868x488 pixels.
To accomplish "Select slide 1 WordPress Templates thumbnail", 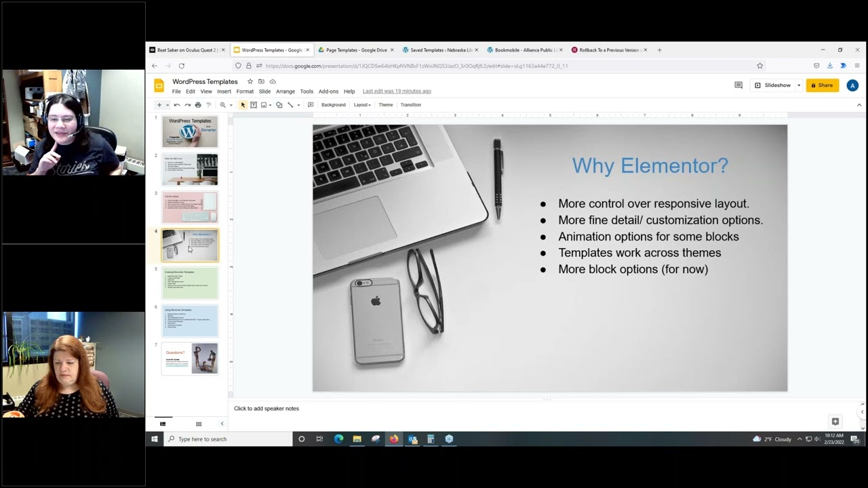I will click(190, 131).
